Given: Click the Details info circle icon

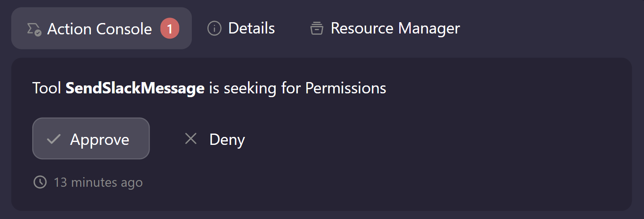Looking at the screenshot, I should (x=214, y=29).
